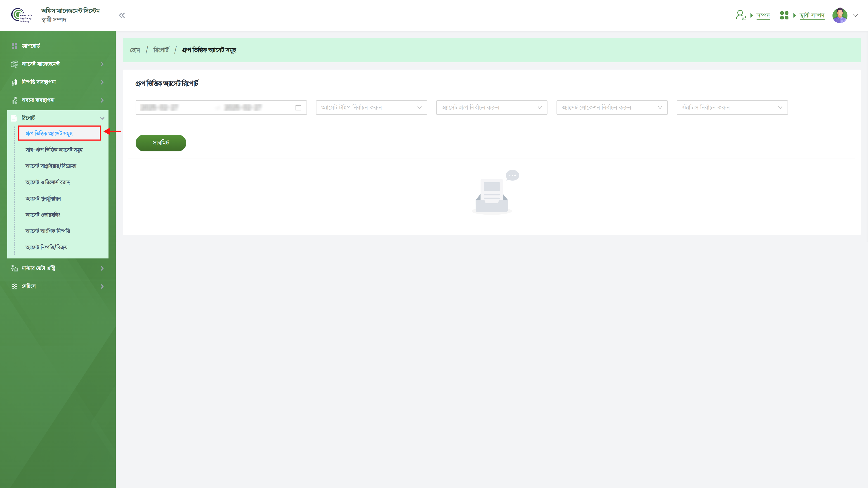The image size is (868, 488).
Task: Click the গ্রুপ ভিত্তিক অ্যাসেট রিপোর্ট heading
Action: [167, 84]
